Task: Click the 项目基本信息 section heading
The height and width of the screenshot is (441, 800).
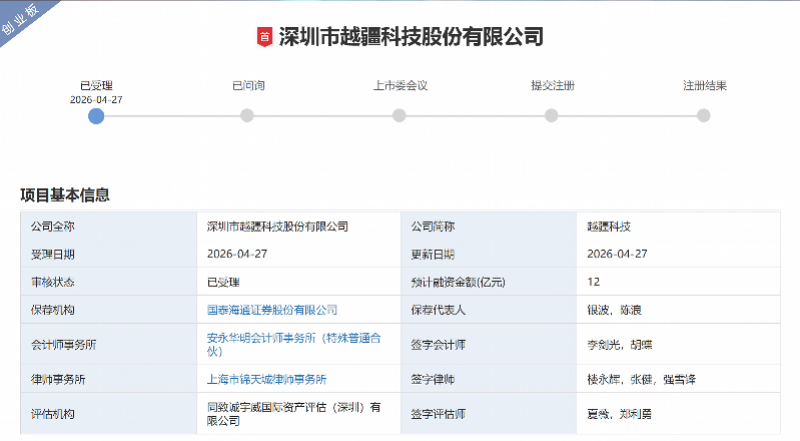Action: pos(65,195)
